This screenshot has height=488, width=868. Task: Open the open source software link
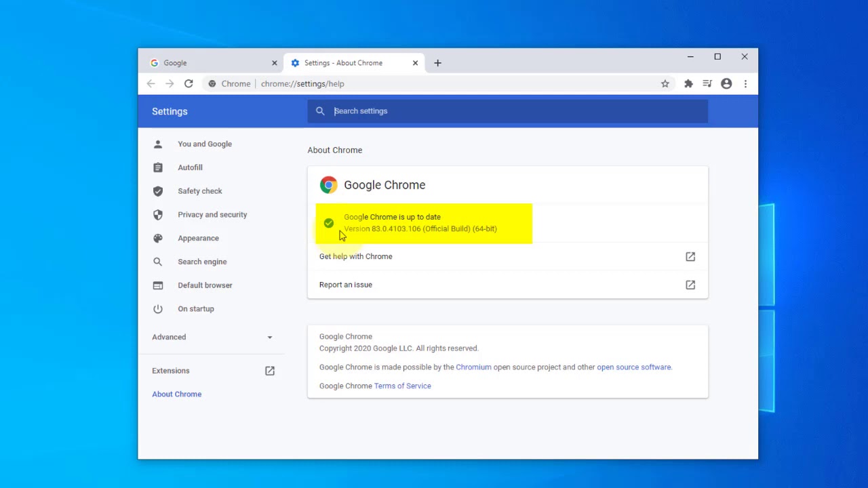(x=634, y=367)
